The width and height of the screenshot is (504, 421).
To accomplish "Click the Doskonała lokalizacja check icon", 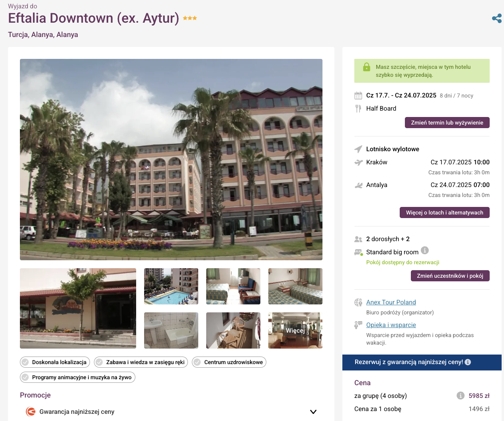I will click(x=25, y=362).
